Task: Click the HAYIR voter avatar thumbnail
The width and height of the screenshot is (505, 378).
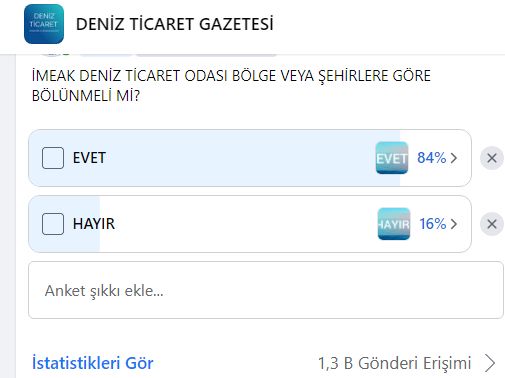Action: coord(394,224)
